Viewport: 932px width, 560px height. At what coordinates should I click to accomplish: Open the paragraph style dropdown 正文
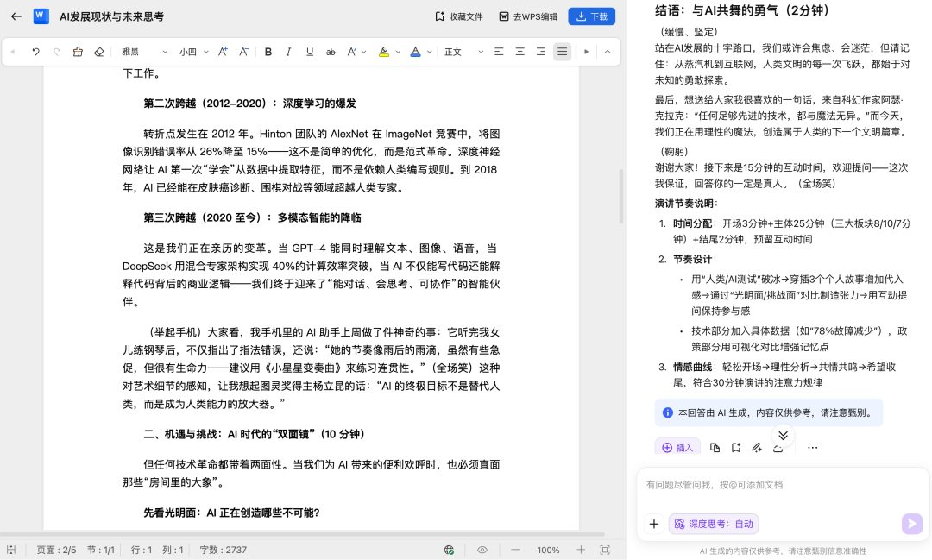[463, 52]
